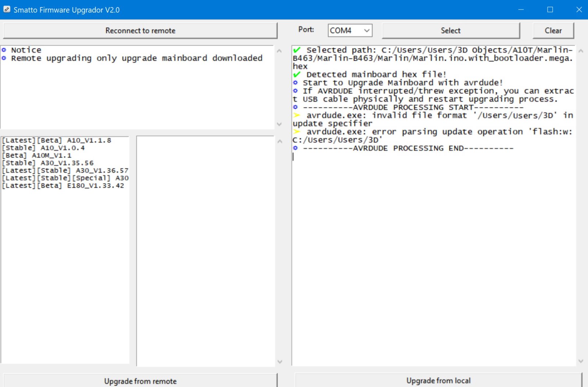Open the COM4 port dropdown
This screenshot has width=588, height=387.
pos(350,31)
